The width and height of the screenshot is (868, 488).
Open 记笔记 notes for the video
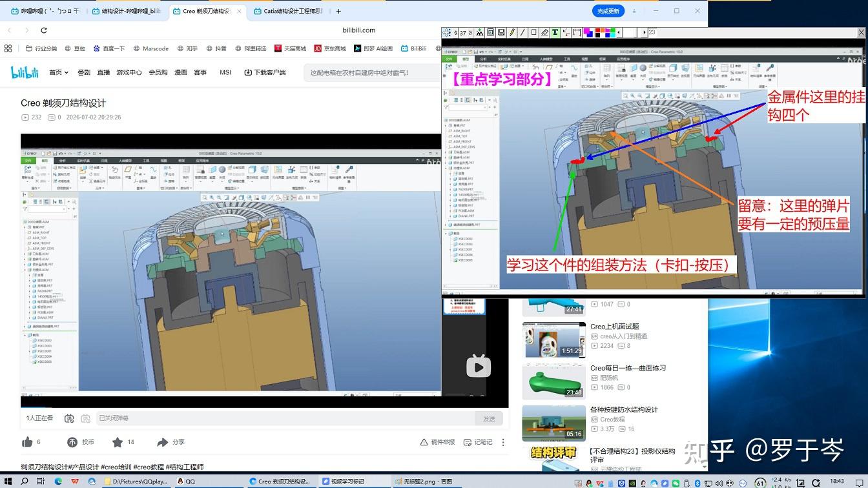(477, 442)
